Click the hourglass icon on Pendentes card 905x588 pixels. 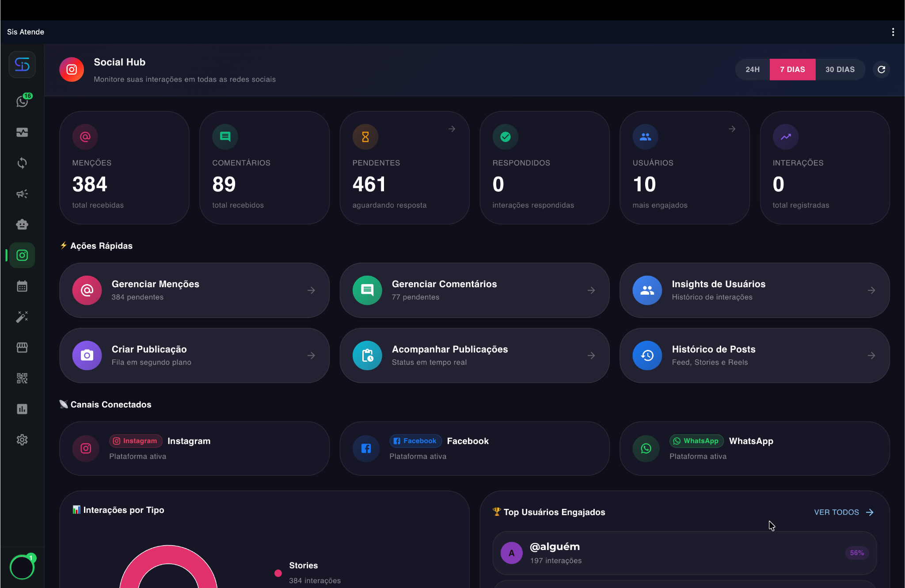(365, 137)
